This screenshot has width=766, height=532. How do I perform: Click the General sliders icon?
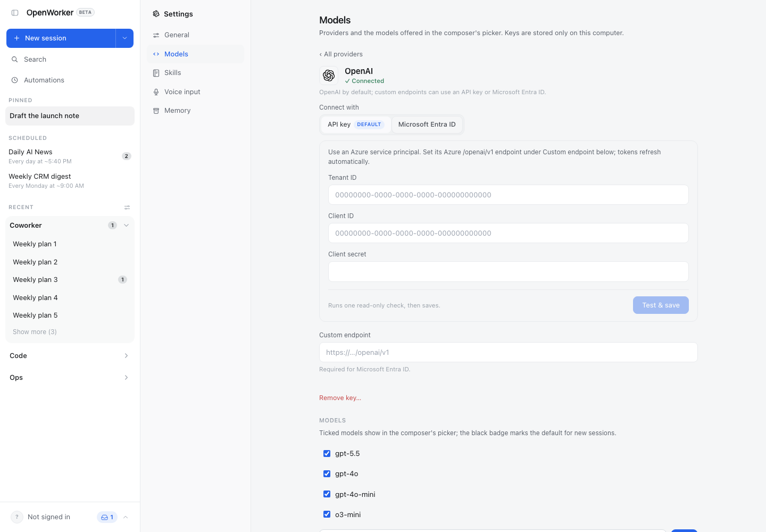tap(156, 35)
